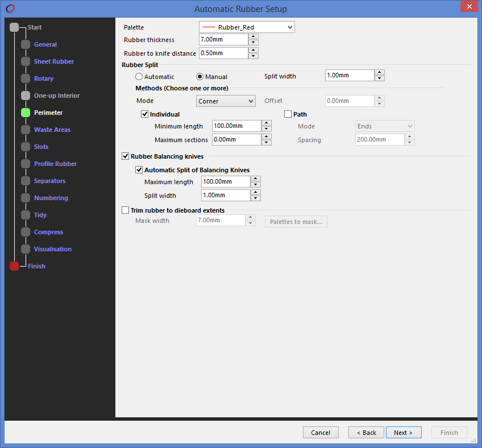The width and height of the screenshot is (482, 448).
Task: Increase Individual Minimum length value
Action: click(x=267, y=123)
